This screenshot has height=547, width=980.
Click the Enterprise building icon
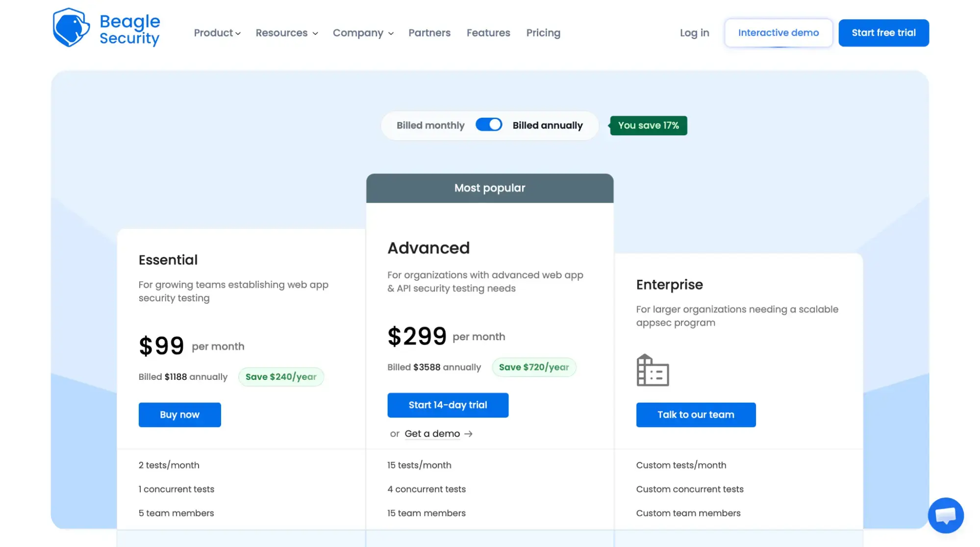[x=653, y=370]
